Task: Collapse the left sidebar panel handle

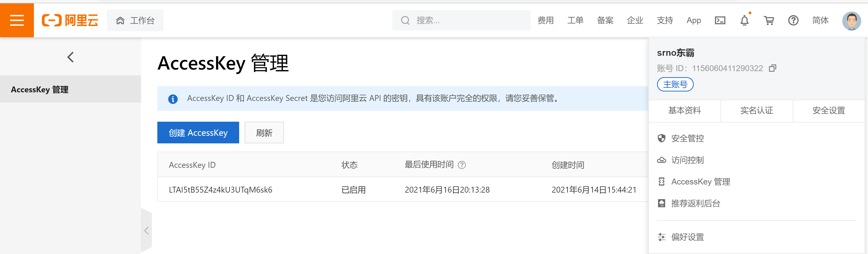Action: coord(146,231)
